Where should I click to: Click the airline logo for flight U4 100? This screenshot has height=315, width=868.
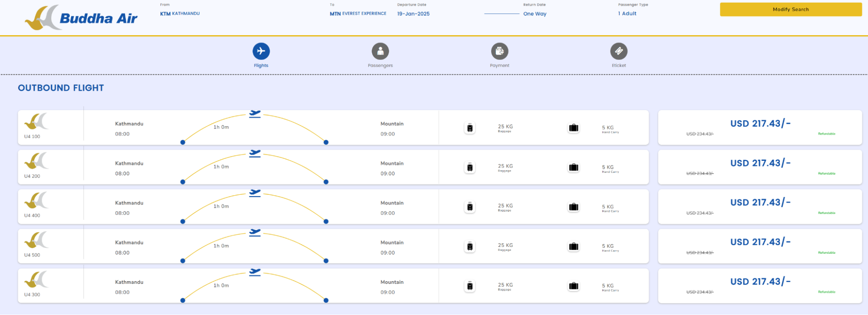point(36,121)
